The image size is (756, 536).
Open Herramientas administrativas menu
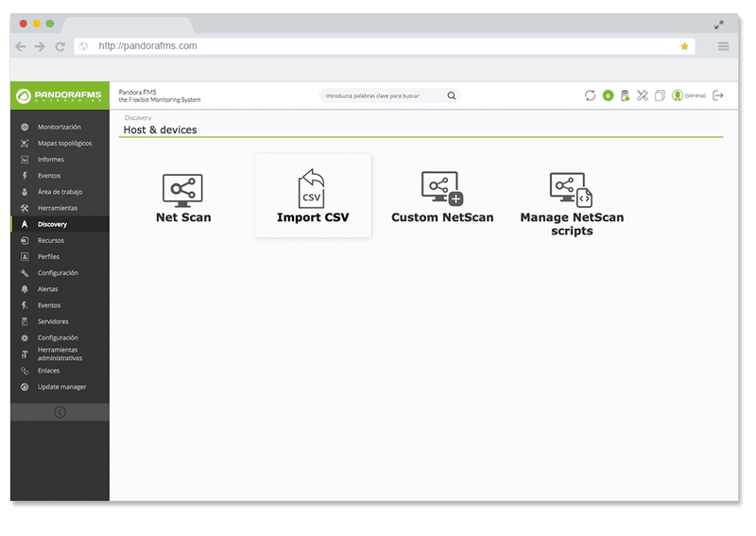coord(60,354)
